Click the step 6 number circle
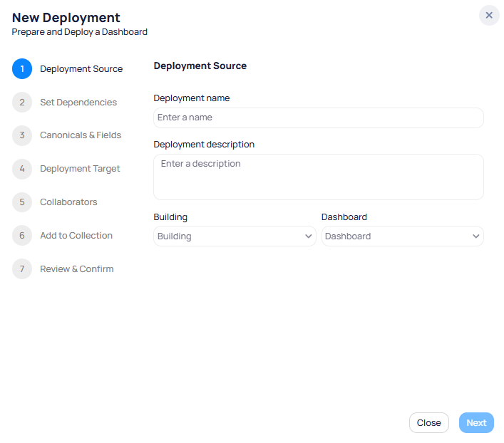This screenshot has width=504, height=443. click(x=22, y=236)
